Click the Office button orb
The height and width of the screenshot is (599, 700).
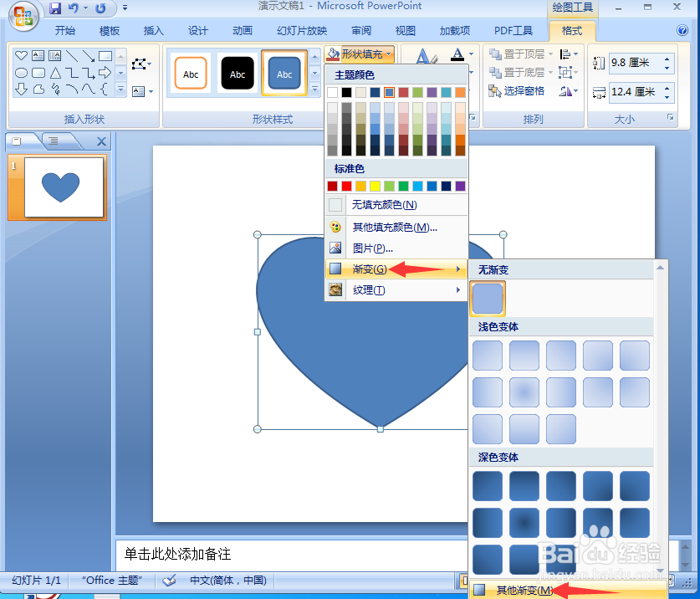(23, 17)
